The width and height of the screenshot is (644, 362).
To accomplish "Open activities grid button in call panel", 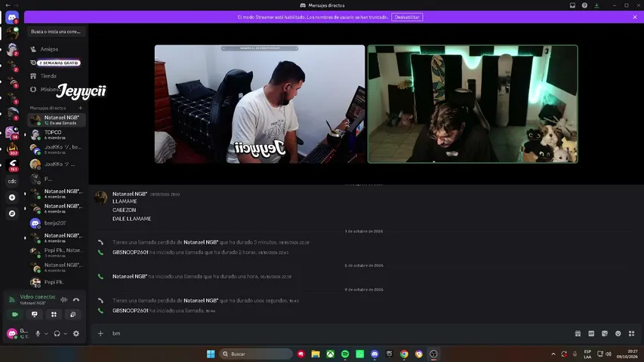I will (54, 314).
